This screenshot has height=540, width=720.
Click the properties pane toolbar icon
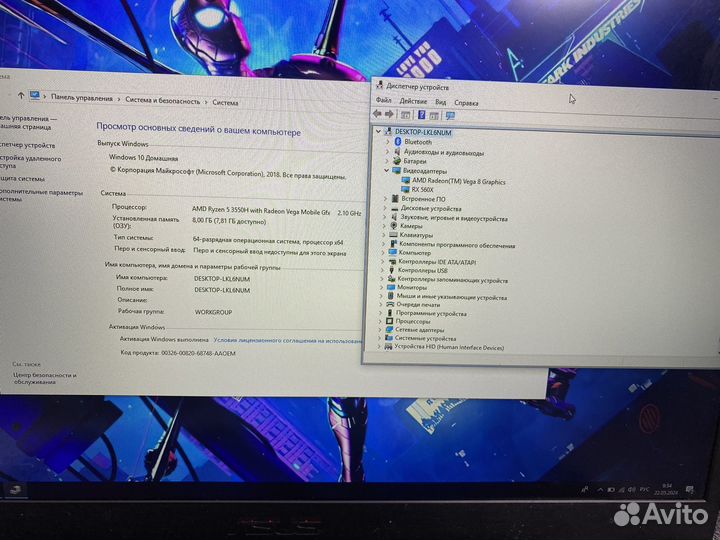click(x=434, y=116)
